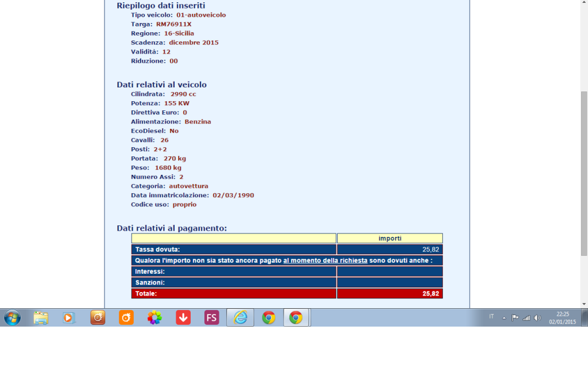Launch the FS application from the taskbar
Viewport: 588px width, 368px height.
pyautogui.click(x=211, y=317)
